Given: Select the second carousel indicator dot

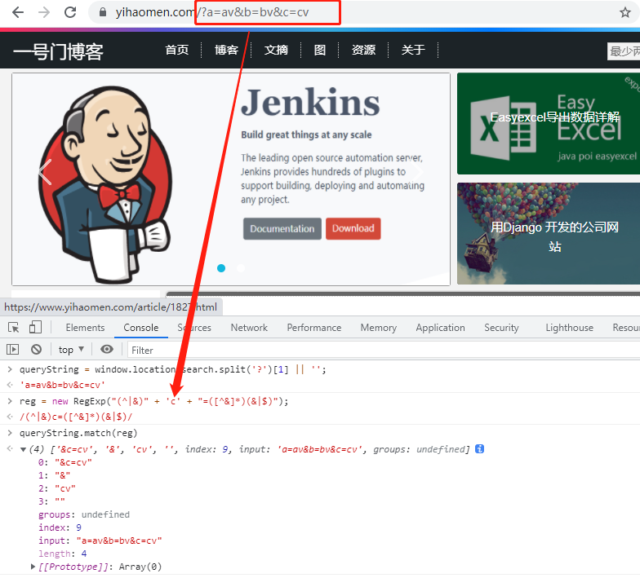Looking at the screenshot, I should pyautogui.click(x=241, y=268).
